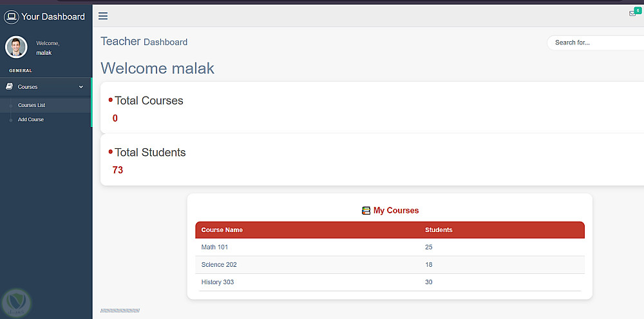Select Courses List in sidebar
The height and width of the screenshot is (319, 644).
[32, 105]
